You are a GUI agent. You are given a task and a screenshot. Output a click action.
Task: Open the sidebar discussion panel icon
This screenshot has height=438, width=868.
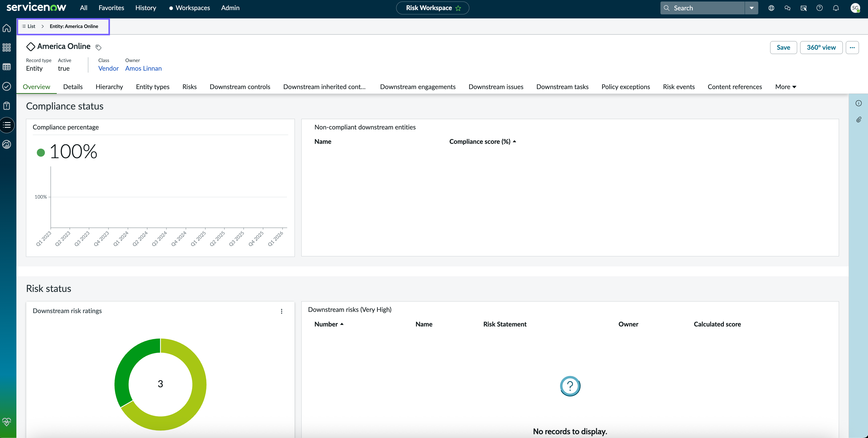pos(804,8)
